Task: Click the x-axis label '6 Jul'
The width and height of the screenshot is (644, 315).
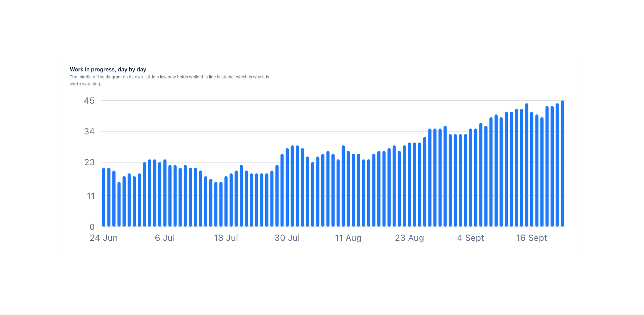Action: [165, 238]
